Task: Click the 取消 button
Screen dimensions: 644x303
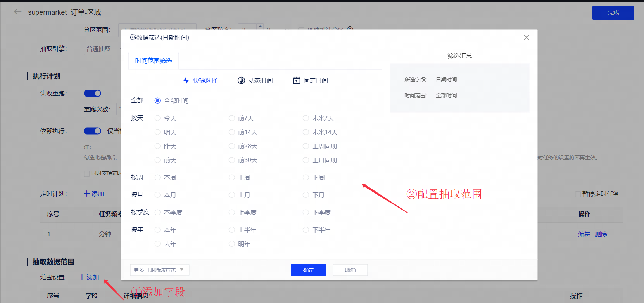Action: pos(350,270)
